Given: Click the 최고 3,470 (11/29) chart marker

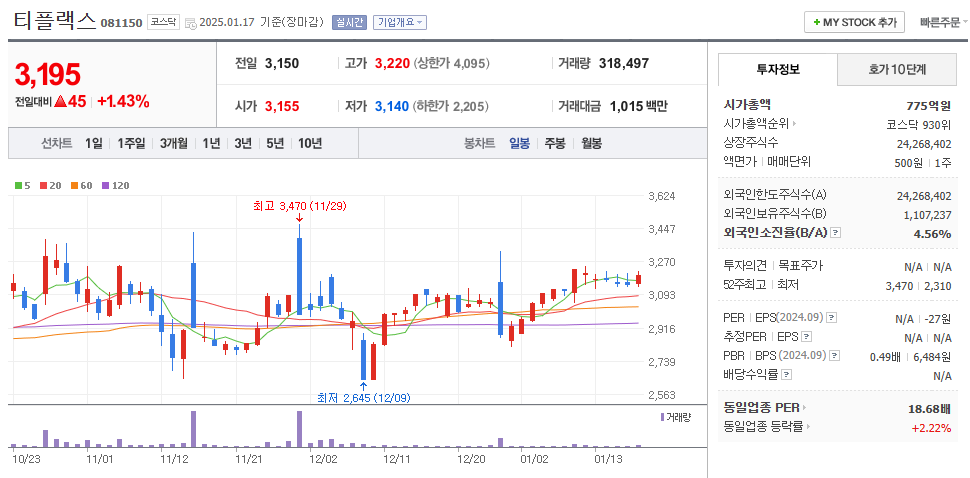Looking at the screenshot, I should [x=299, y=205].
